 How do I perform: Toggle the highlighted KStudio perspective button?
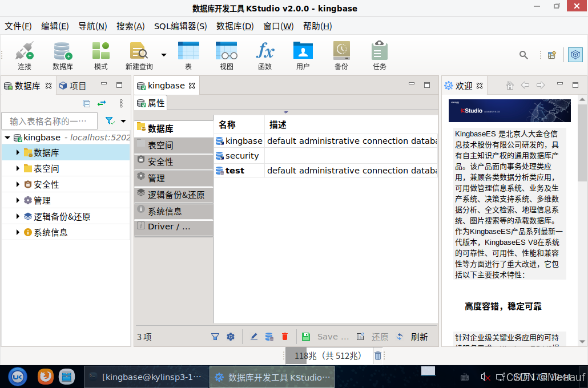575,55
